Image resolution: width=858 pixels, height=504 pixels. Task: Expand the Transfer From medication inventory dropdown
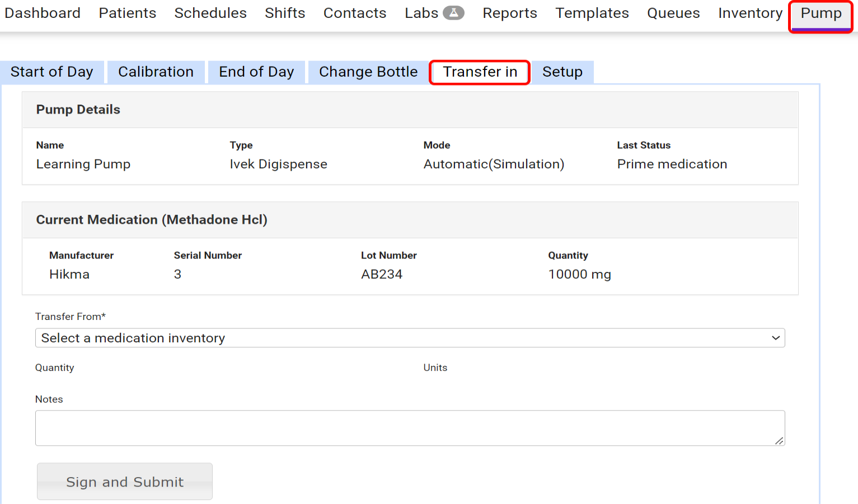[410, 338]
